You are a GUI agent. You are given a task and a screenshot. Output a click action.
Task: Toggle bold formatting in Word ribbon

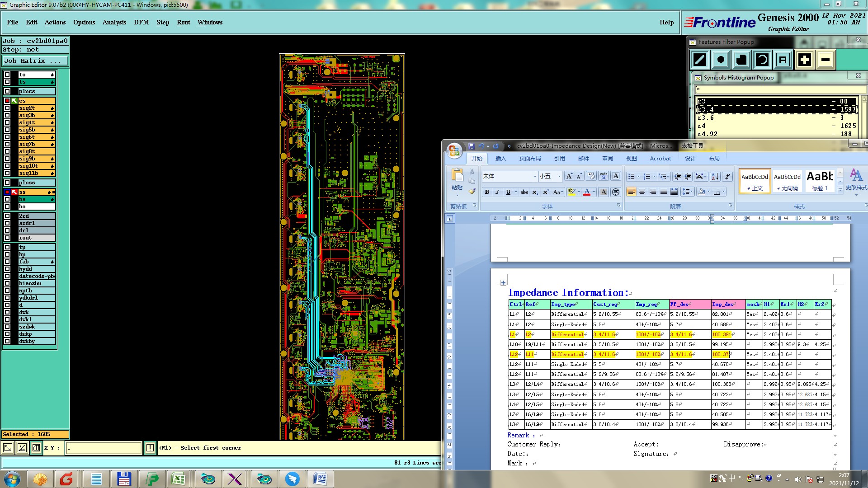[x=487, y=192]
